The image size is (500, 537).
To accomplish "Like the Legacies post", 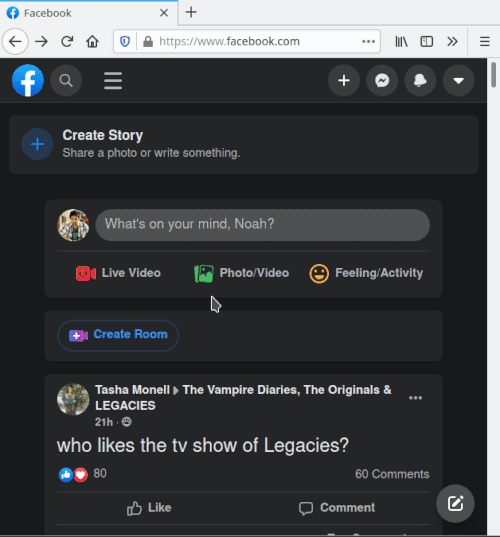I will point(149,508).
